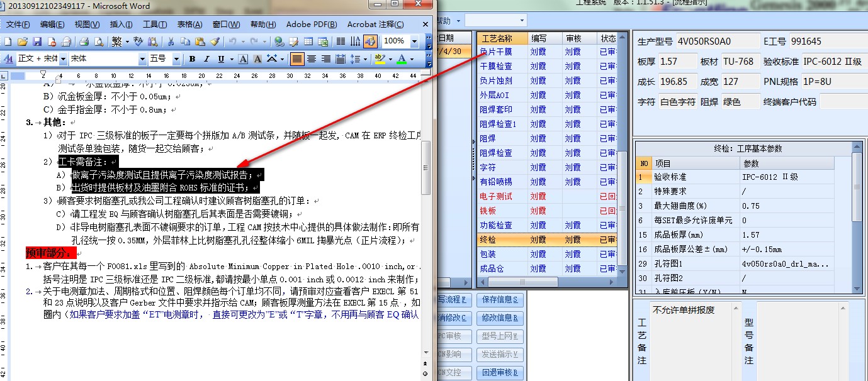Viewport: 868px width, 381px height.
Task: Click the Line Spacing icon
Action: point(355,59)
